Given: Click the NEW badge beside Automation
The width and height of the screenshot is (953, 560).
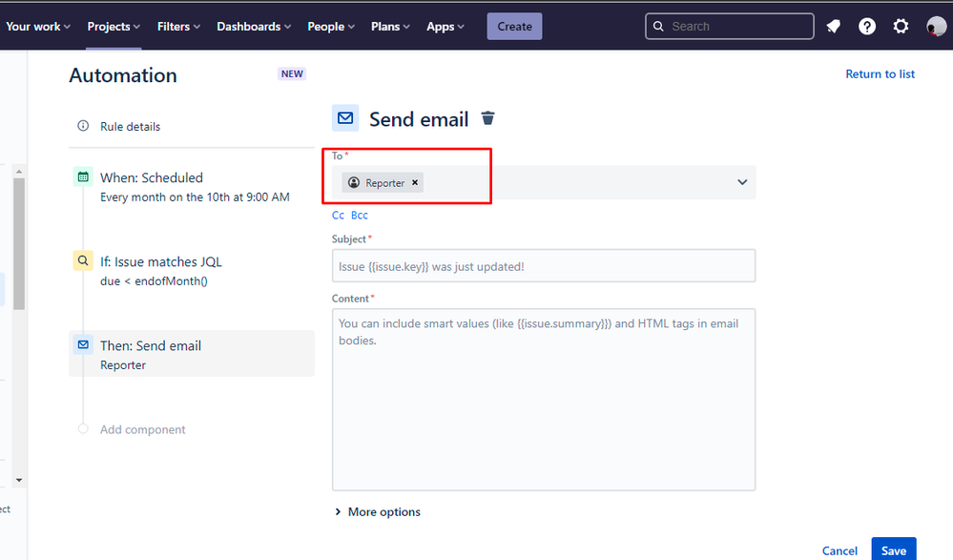Looking at the screenshot, I should point(292,73).
